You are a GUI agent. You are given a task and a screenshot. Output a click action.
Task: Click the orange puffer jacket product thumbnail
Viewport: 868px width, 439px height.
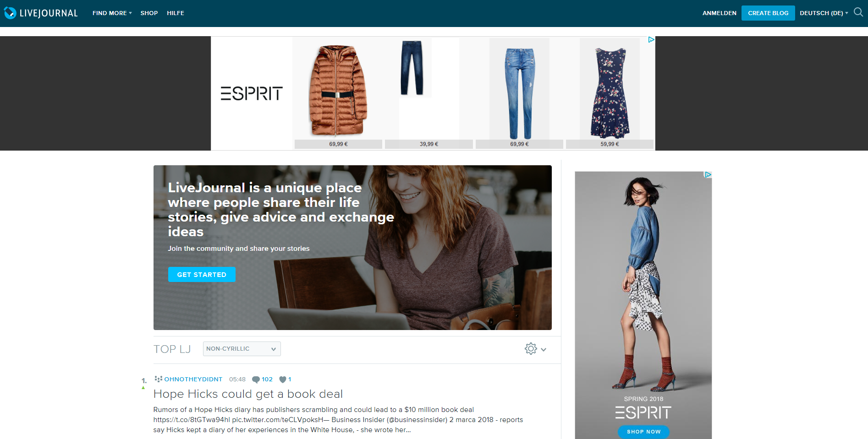coord(338,90)
